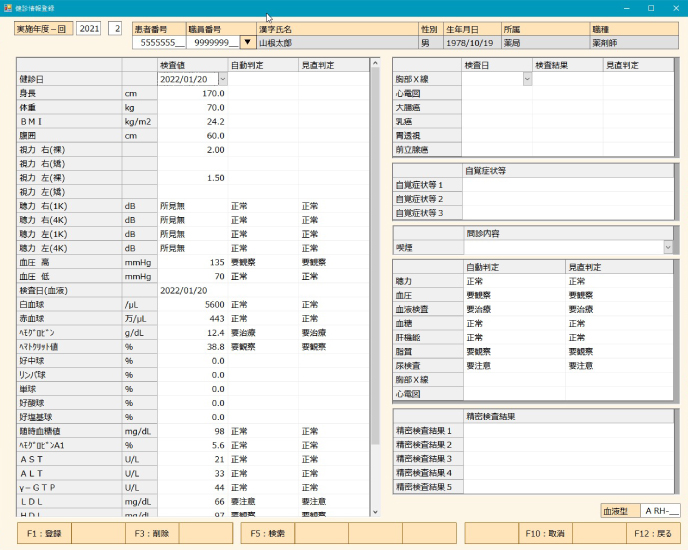The image size is (688, 550).
Task: Select 視力 左(裸) value 1.50
Action: pos(193,178)
